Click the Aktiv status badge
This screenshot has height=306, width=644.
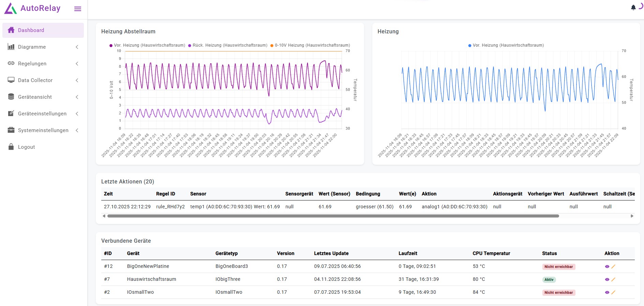click(x=549, y=279)
